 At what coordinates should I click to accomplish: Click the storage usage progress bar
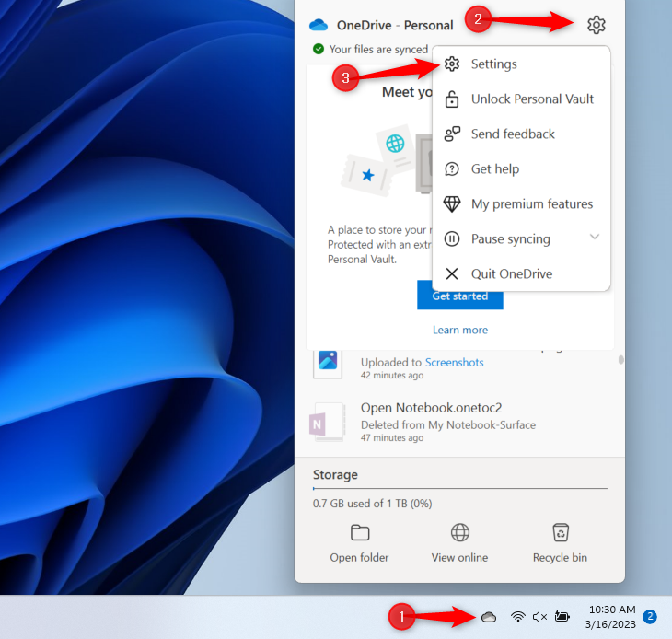(x=459, y=488)
